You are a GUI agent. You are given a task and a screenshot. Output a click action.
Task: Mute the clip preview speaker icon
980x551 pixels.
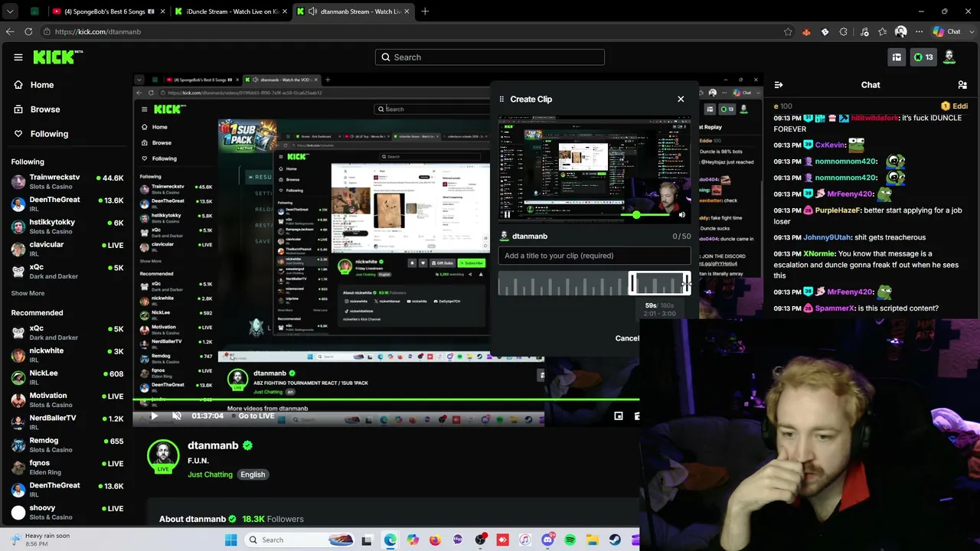[681, 215]
